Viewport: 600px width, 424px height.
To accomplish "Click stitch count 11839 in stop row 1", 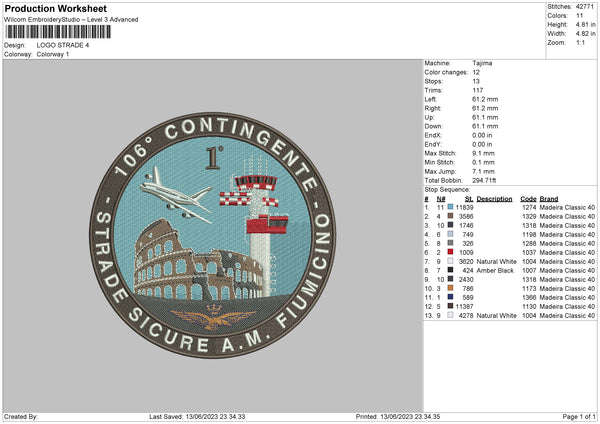I will point(464,207).
